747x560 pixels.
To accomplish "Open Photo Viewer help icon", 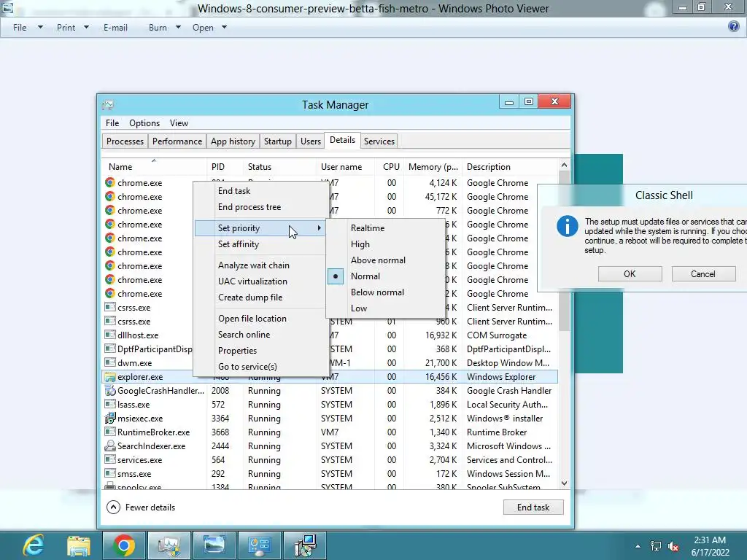I will coord(734,27).
